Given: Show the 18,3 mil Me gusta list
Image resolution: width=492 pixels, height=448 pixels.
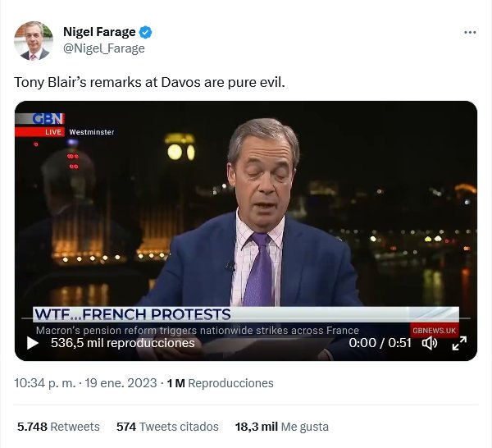Looking at the screenshot, I should coord(281,427).
